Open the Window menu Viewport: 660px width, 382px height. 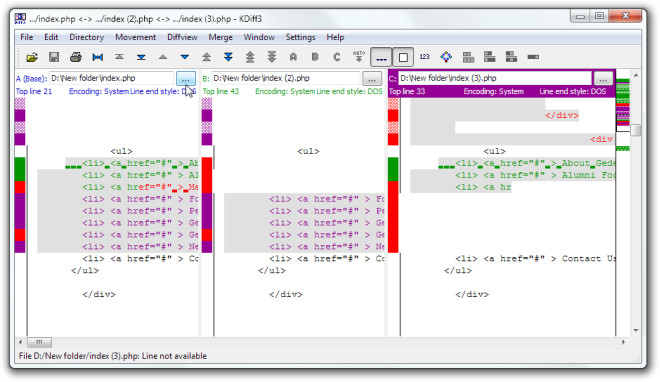tap(259, 37)
